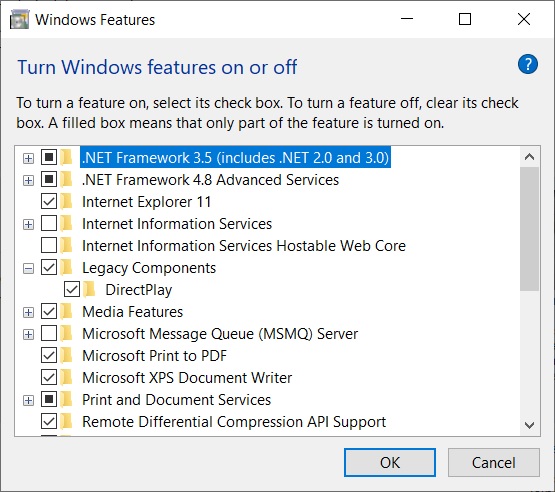
Task: Click folder icon beside Internet Information Services Hostable Web Core
Action: click(66, 246)
